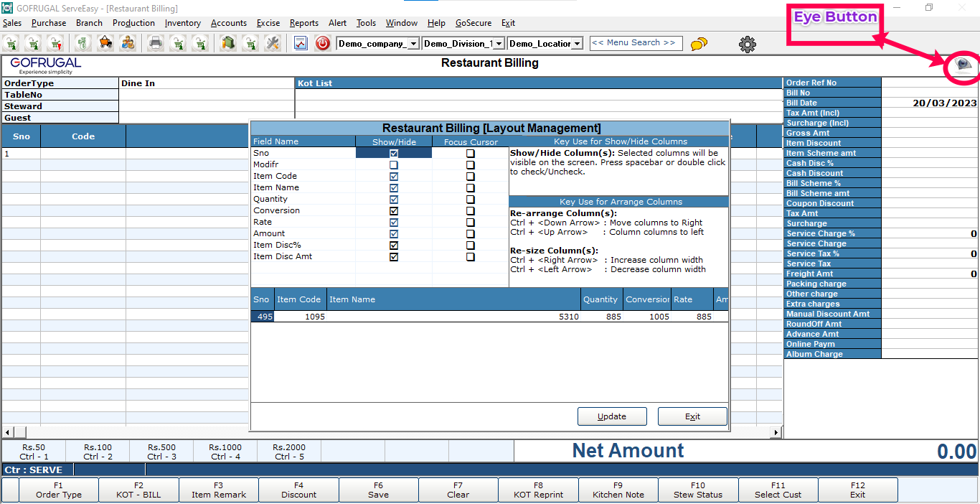Expand the Demo_company dropdown
Viewport: 980px width, 504px height.
tap(413, 44)
